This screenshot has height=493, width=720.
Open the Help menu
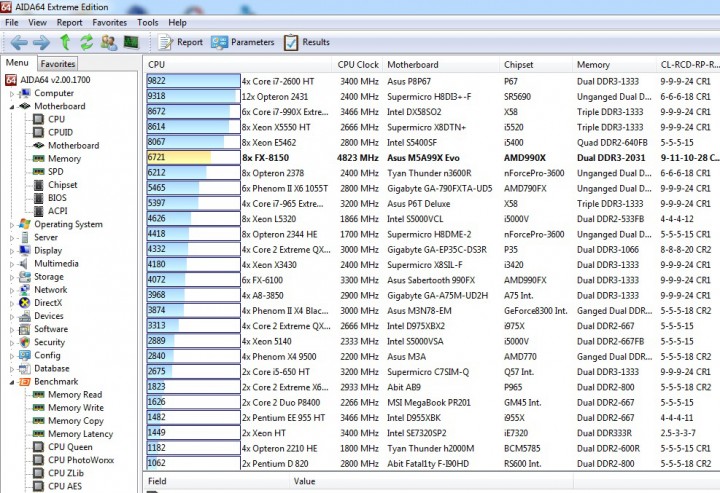pos(177,22)
